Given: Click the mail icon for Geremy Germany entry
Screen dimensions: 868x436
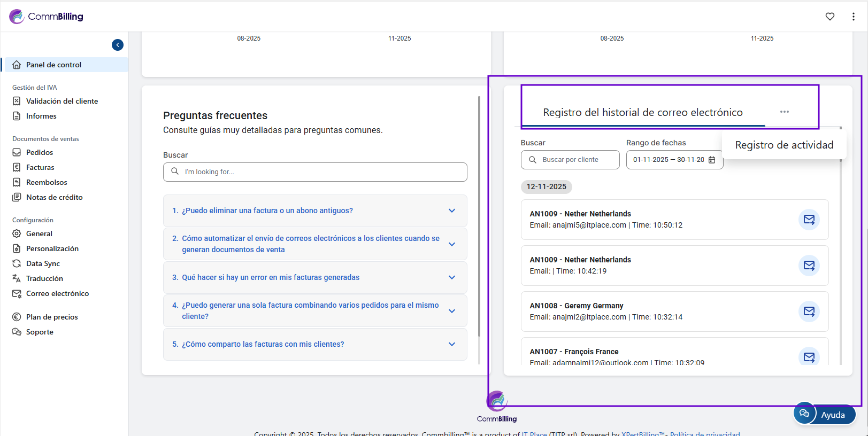Looking at the screenshot, I should [809, 312].
